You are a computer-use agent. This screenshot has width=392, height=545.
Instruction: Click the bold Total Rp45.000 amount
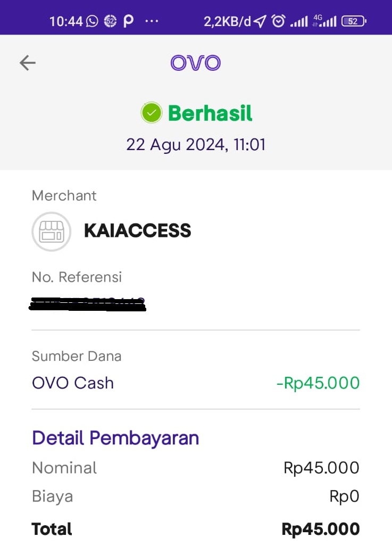[x=321, y=529]
